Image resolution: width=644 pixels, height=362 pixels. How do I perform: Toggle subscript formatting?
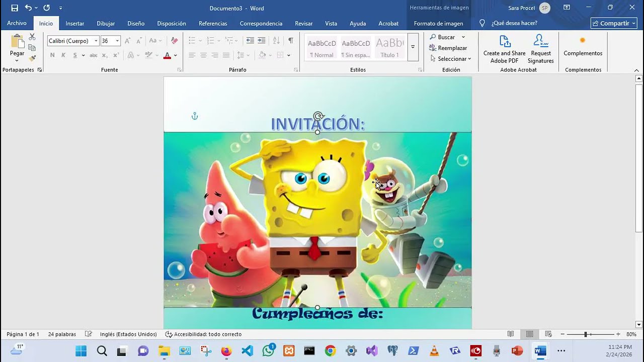click(x=105, y=55)
